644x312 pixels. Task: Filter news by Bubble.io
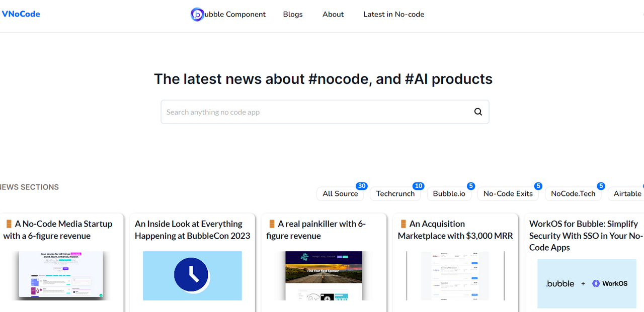point(449,193)
